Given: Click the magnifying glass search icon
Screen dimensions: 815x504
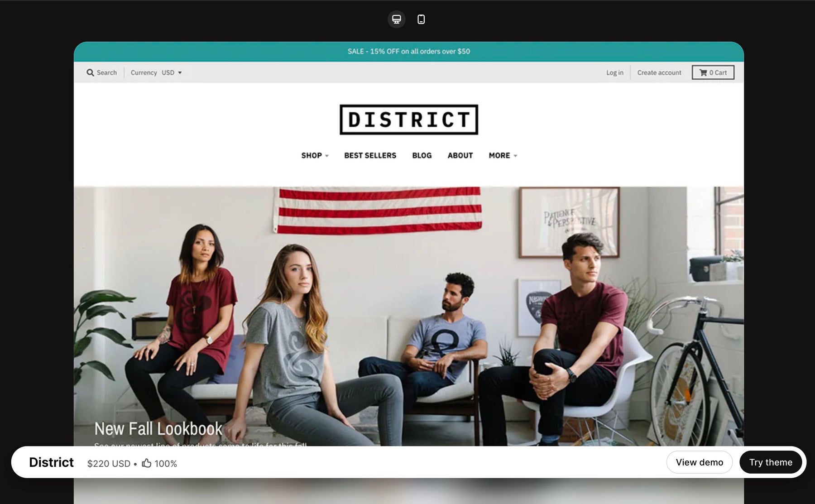Looking at the screenshot, I should 90,72.
